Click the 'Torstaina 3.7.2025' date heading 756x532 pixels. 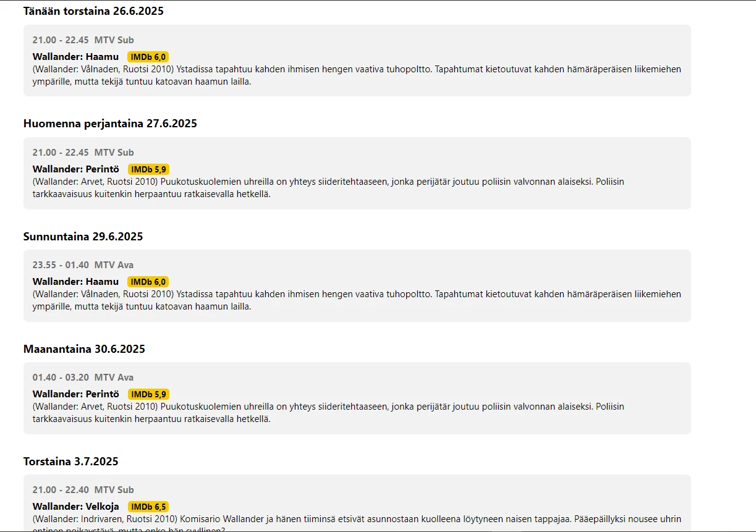point(70,462)
